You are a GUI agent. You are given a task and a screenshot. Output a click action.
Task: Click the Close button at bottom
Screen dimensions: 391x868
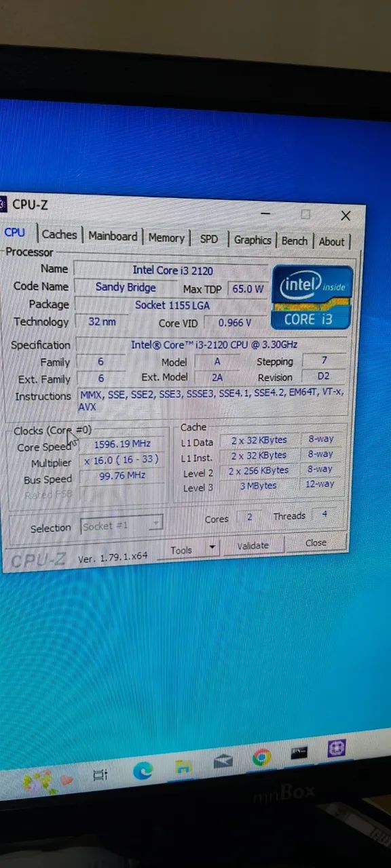click(x=316, y=542)
